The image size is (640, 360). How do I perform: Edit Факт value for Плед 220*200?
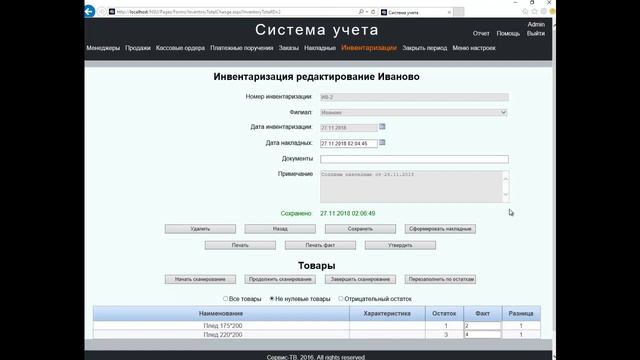pos(482,334)
